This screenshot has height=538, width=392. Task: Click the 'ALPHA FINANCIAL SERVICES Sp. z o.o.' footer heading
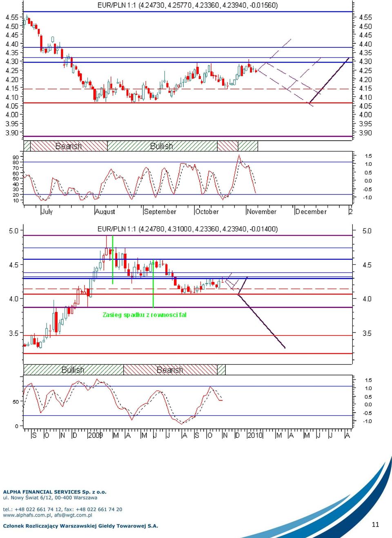(55, 492)
